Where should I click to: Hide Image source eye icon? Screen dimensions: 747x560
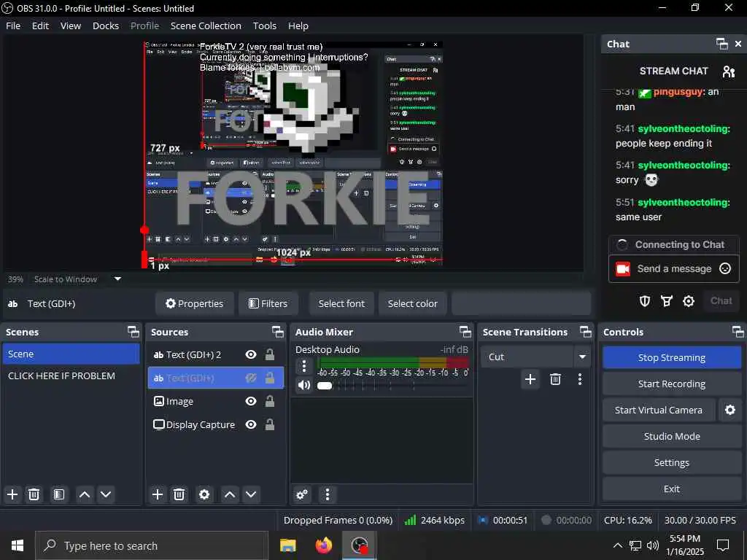pyautogui.click(x=251, y=402)
